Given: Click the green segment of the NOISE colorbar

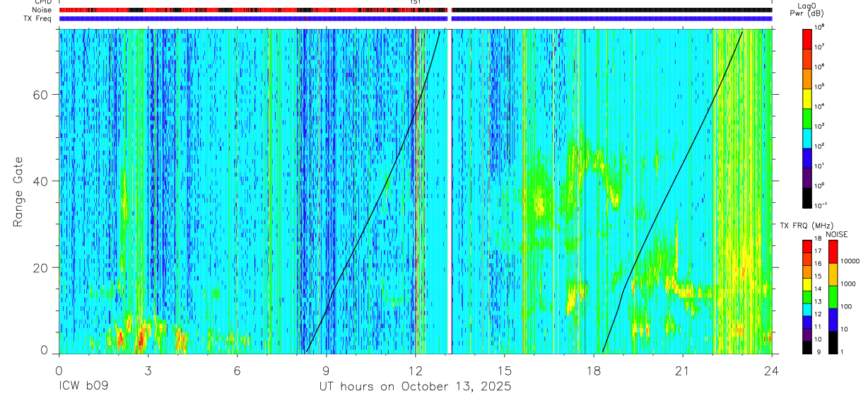Looking at the screenshot, I should click(x=834, y=297).
